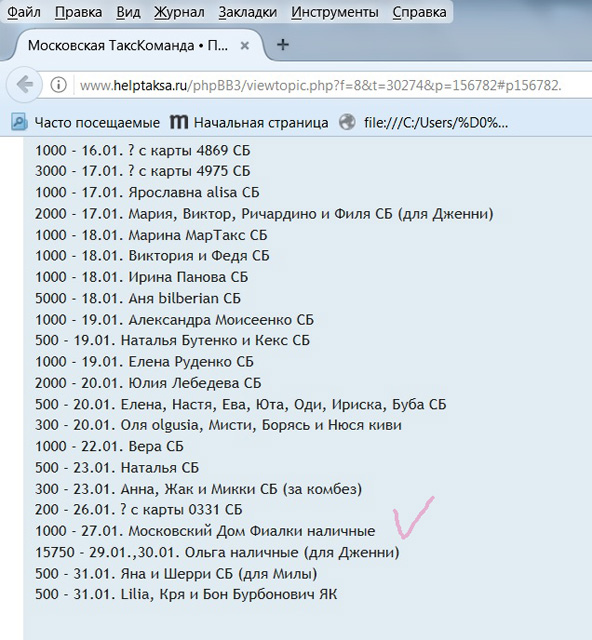Click the globe icon of file bookmark
592x640 pixels.
347,122
